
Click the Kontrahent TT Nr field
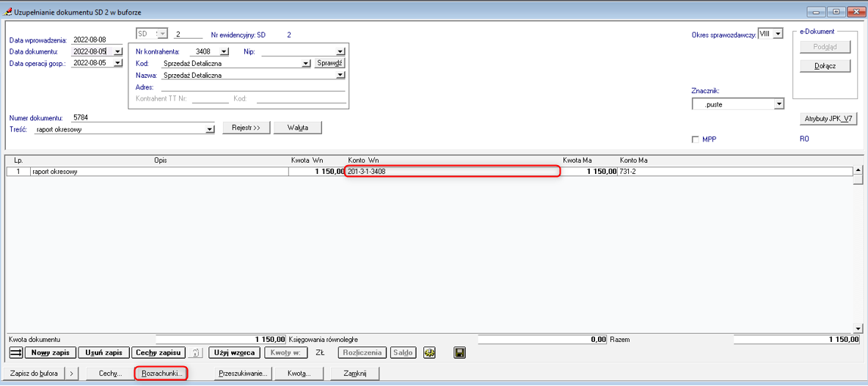(211, 98)
